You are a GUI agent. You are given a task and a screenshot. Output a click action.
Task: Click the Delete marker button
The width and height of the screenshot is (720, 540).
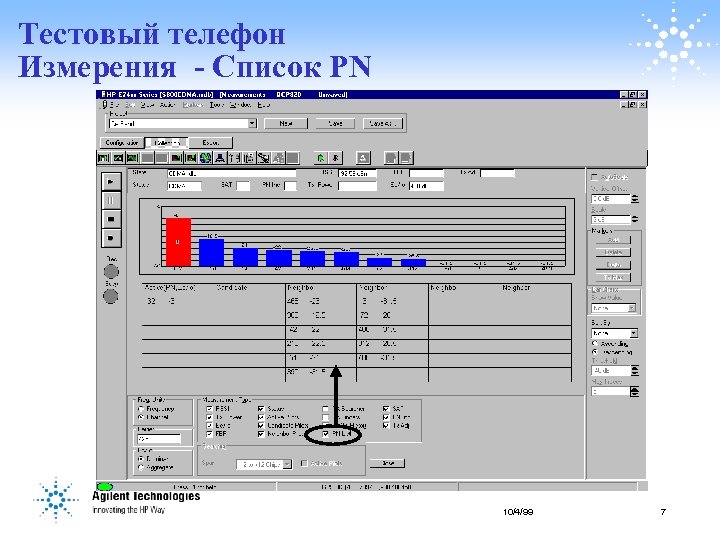[x=613, y=252]
